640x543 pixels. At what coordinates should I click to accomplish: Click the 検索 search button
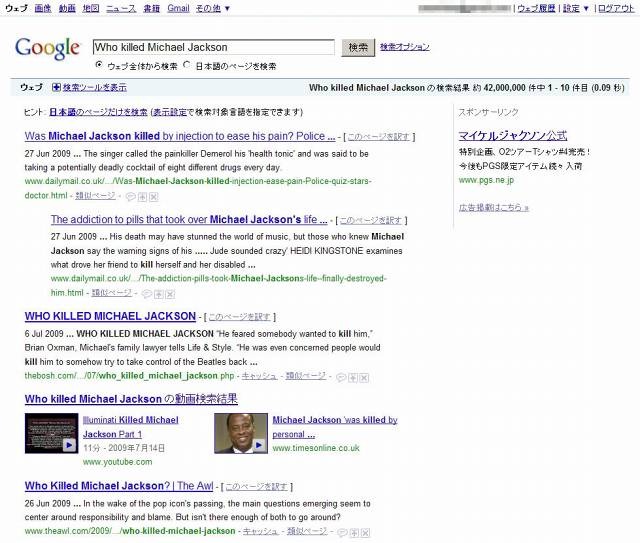point(358,48)
